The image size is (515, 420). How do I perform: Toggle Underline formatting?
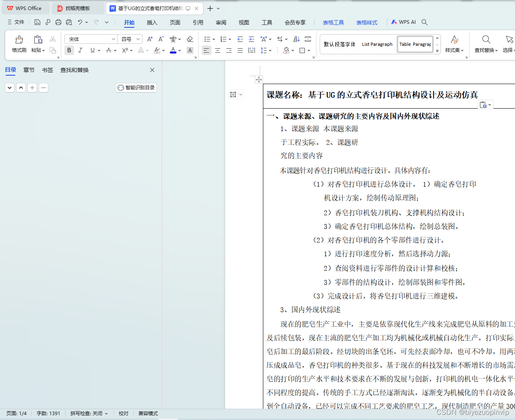coord(93,50)
